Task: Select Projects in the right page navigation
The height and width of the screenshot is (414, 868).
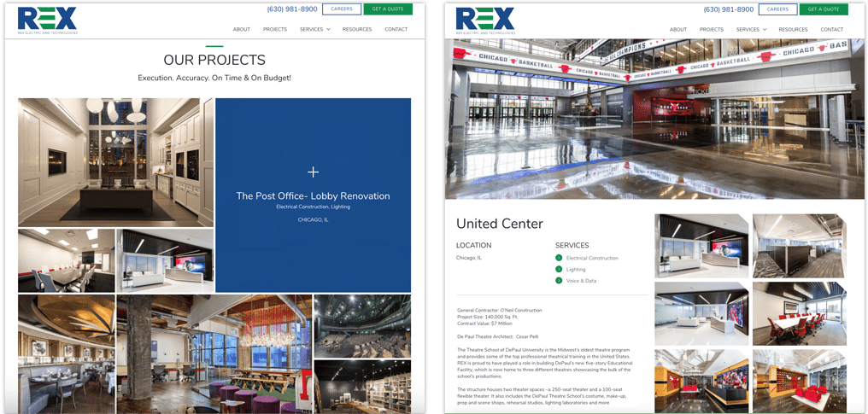Action: [x=712, y=29]
